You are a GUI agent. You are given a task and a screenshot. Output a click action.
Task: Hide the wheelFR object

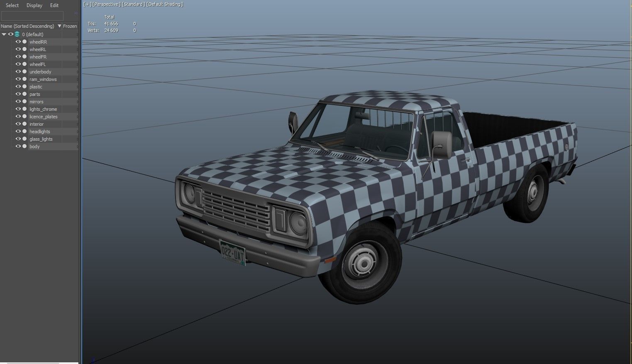pyautogui.click(x=18, y=57)
